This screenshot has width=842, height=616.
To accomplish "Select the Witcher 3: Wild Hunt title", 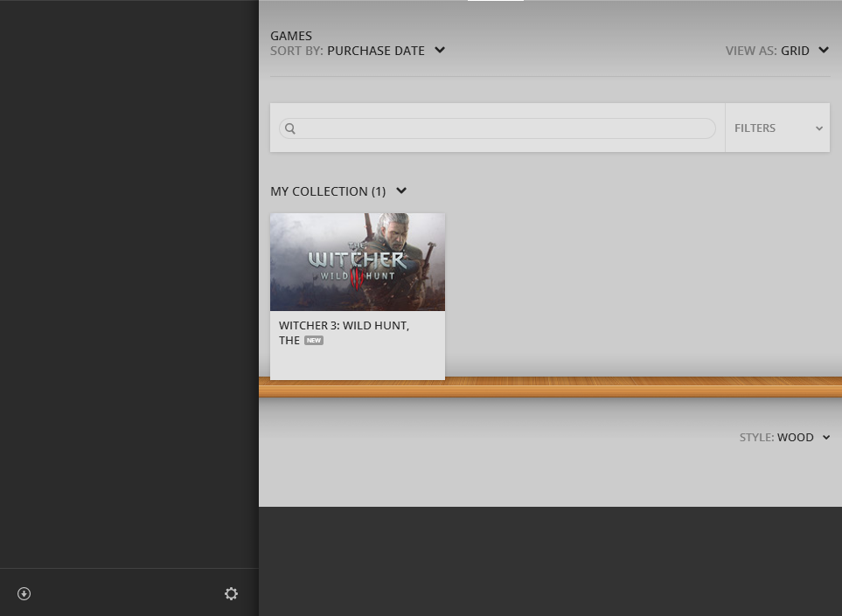I will coord(344,333).
